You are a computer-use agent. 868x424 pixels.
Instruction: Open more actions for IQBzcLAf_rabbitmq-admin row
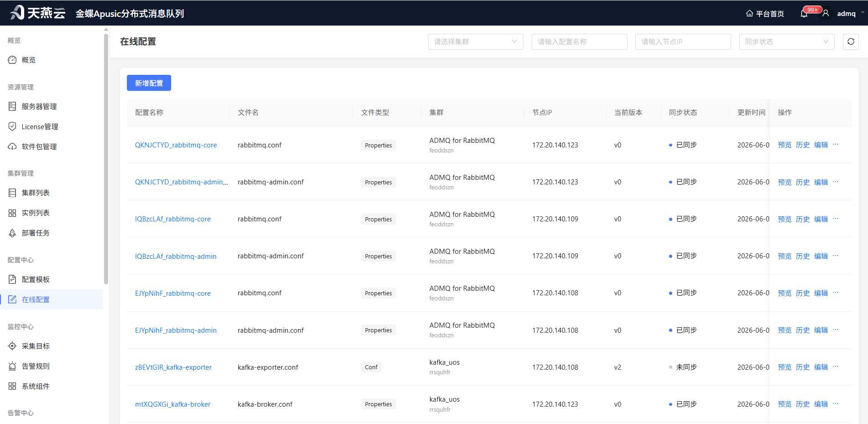click(836, 256)
